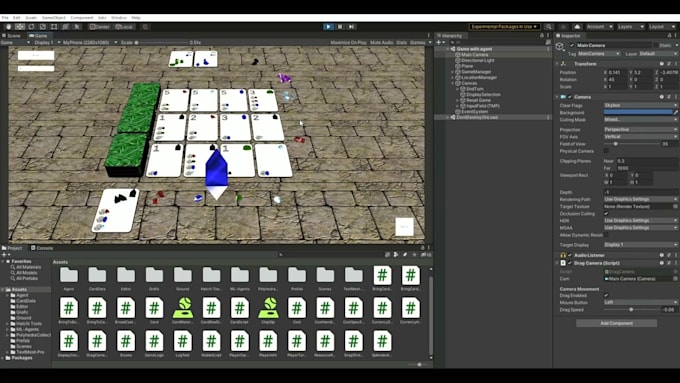Click the Camera Background color swatch
This screenshot has height=383, width=680.
pyautogui.click(x=638, y=112)
